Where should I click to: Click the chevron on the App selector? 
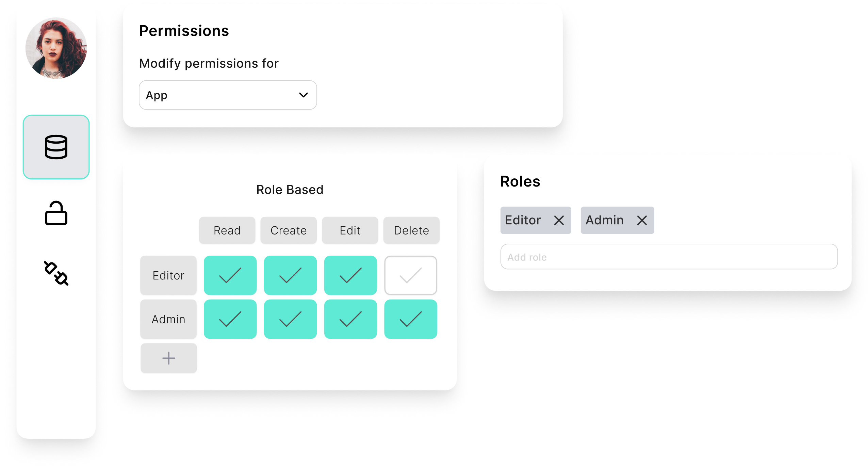point(304,95)
